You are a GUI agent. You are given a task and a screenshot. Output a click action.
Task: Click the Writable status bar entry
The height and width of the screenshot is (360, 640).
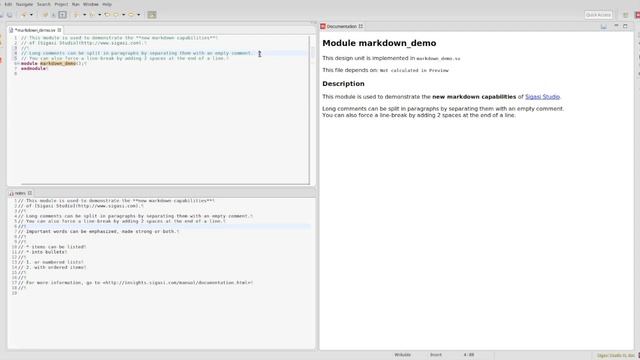[x=402, y=355]
